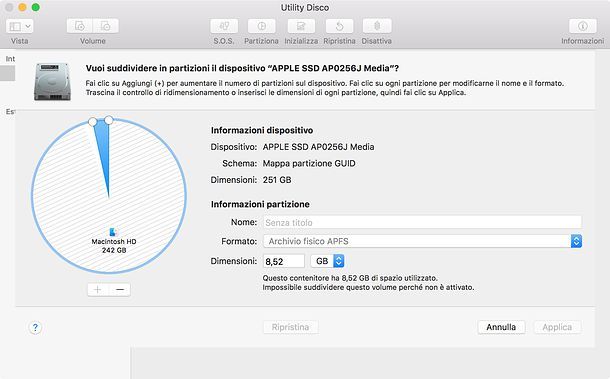Open help with question mark button
Image resolution: width=610 pixels, height=379 pixels.
click(35, 328)
